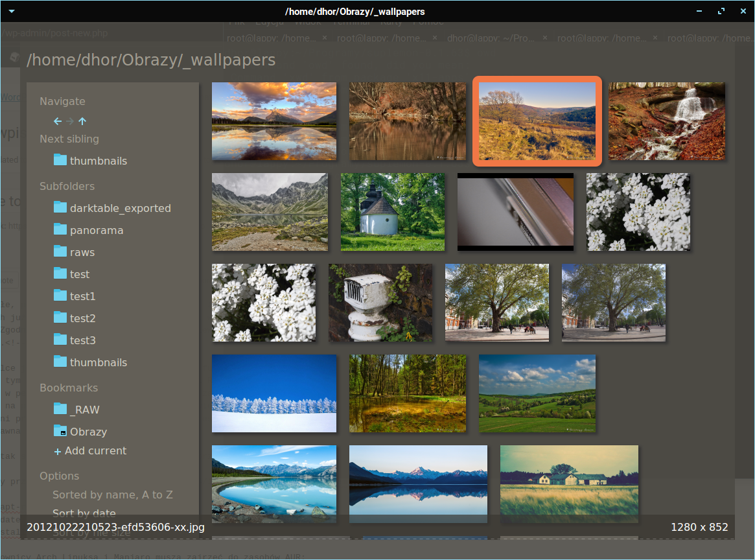Click the selected file name 20121022210523-efd53606-xx.jpg
755x560 pixels.
coord(115,527)
